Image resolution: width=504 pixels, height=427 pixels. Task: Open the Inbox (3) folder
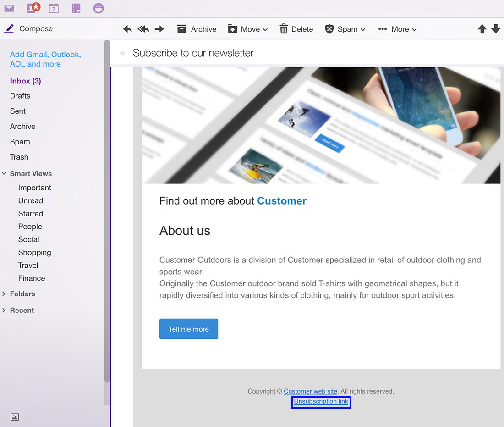[x=25, y=81]
